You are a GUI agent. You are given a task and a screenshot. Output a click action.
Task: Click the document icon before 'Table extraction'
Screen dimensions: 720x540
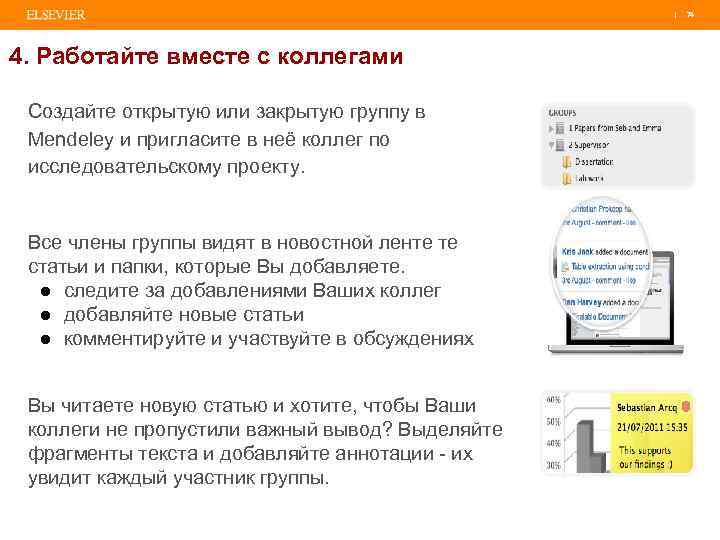point(565,267)
